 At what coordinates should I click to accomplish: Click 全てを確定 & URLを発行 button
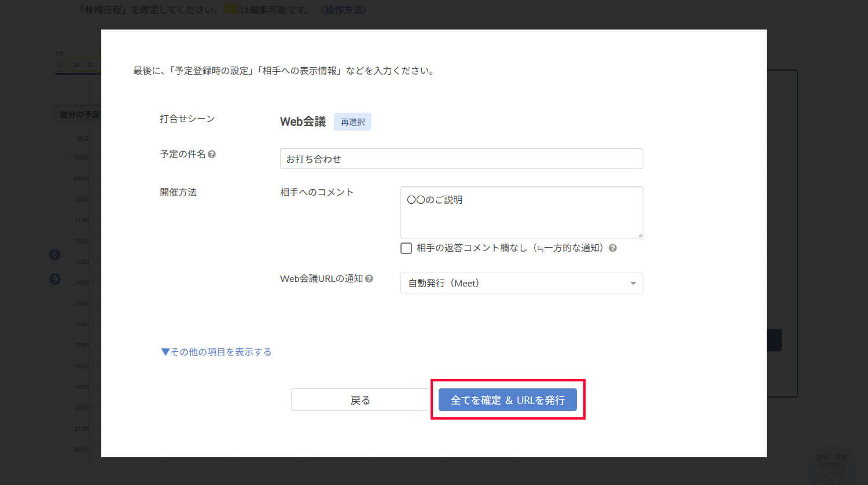(x=507, y=400)
